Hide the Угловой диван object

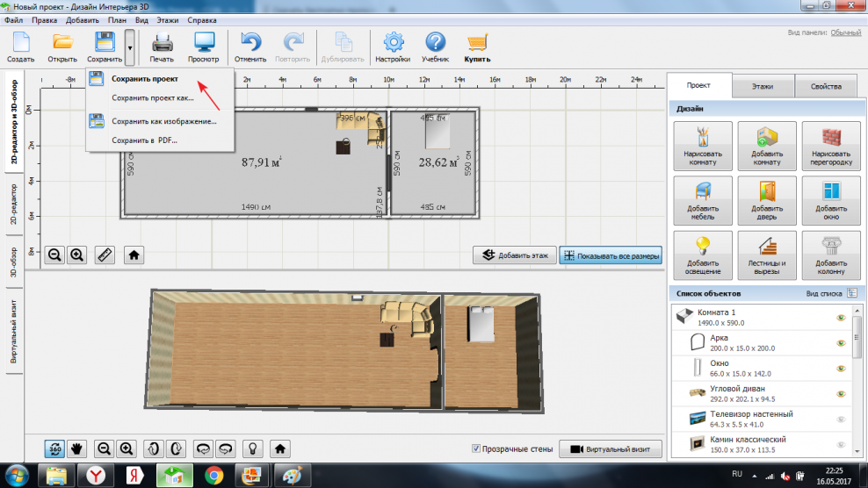[841, 394]
